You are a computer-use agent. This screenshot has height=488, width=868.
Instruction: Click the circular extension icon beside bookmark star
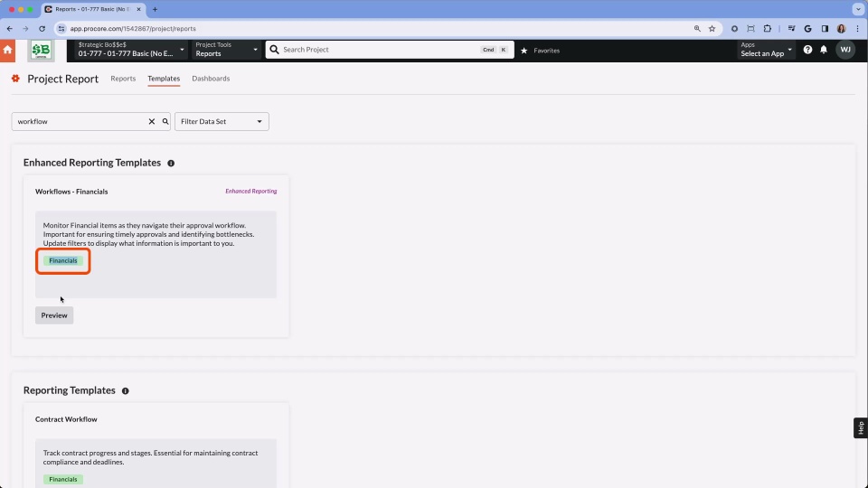tap(734, 29)
